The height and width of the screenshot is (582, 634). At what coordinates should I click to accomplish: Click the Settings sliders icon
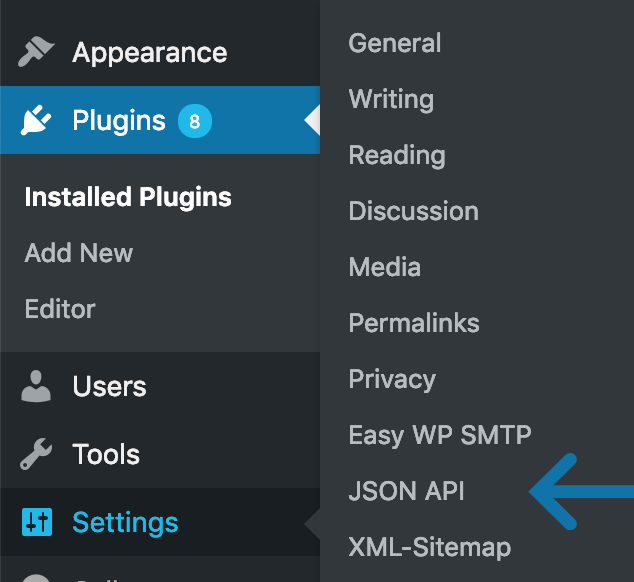pos(37,522)
